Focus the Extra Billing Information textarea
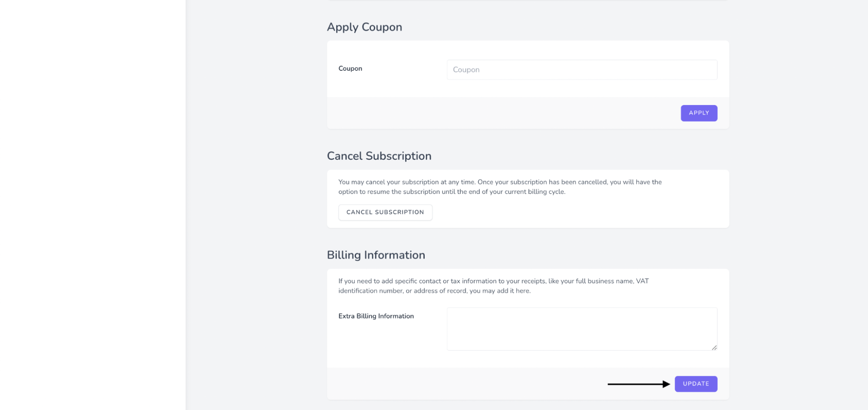 581,328
